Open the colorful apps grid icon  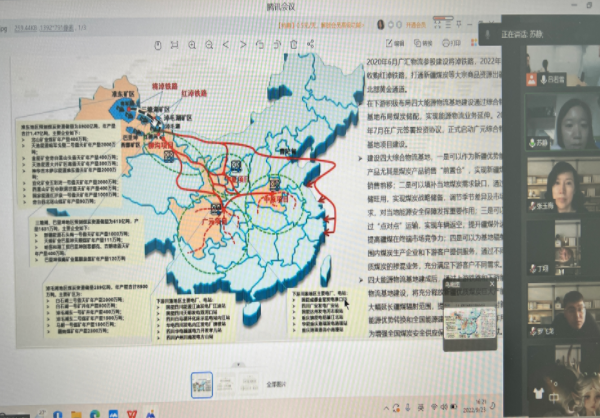coord(474,42)
